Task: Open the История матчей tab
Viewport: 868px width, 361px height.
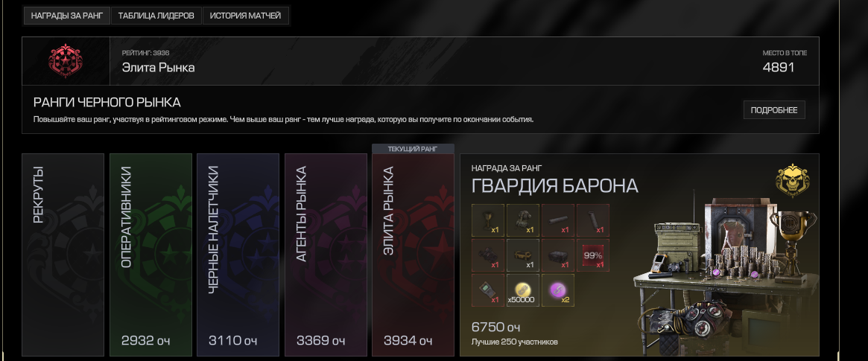Action: pyautogui.click(x=245, y=16)
